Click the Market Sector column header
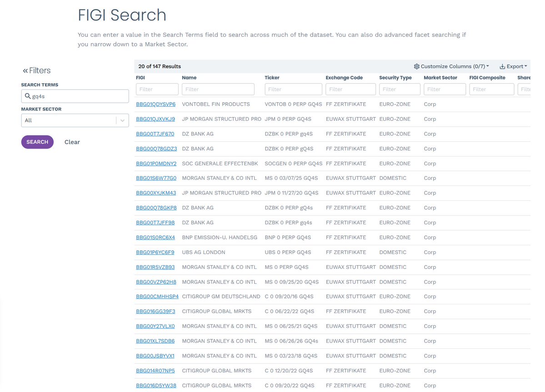Viewport: 545px width, 392px height. coord(440,78)
